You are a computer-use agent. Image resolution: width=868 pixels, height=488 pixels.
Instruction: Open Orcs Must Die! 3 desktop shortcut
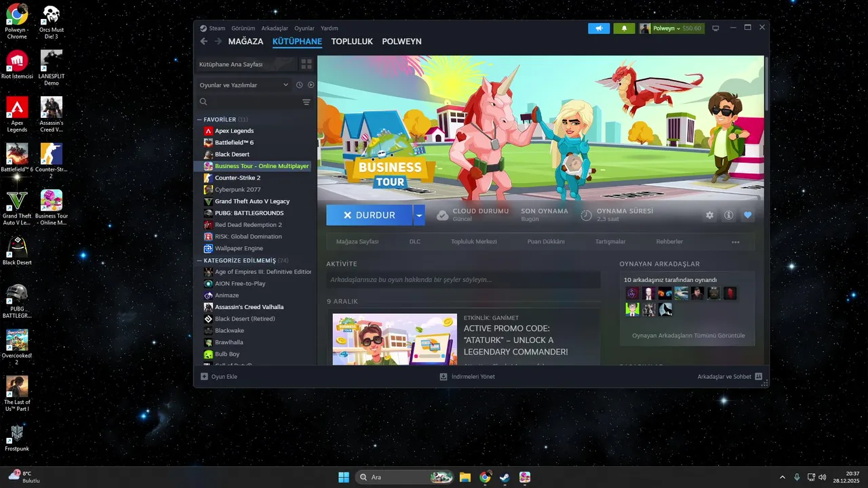(x=52, y=22)
